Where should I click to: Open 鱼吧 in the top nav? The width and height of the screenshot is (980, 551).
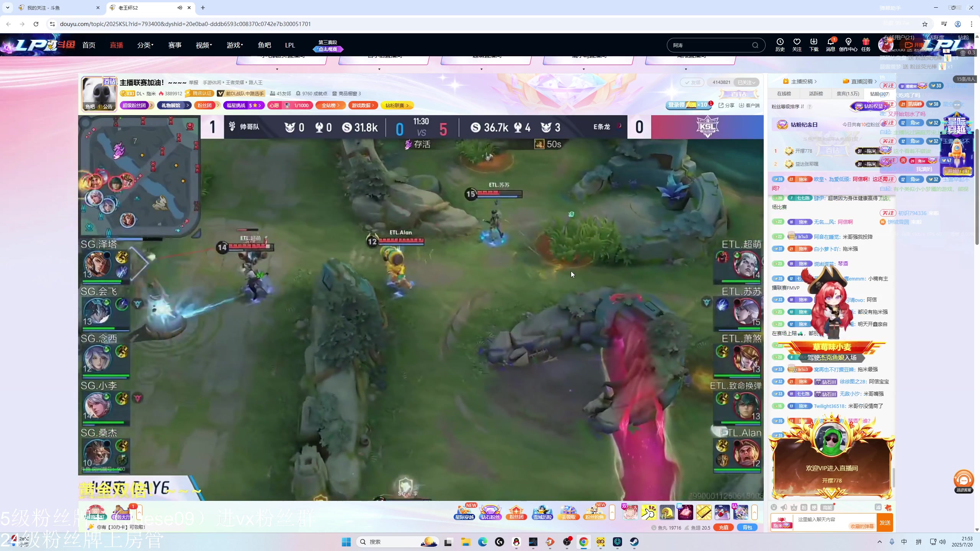point(264,45)
